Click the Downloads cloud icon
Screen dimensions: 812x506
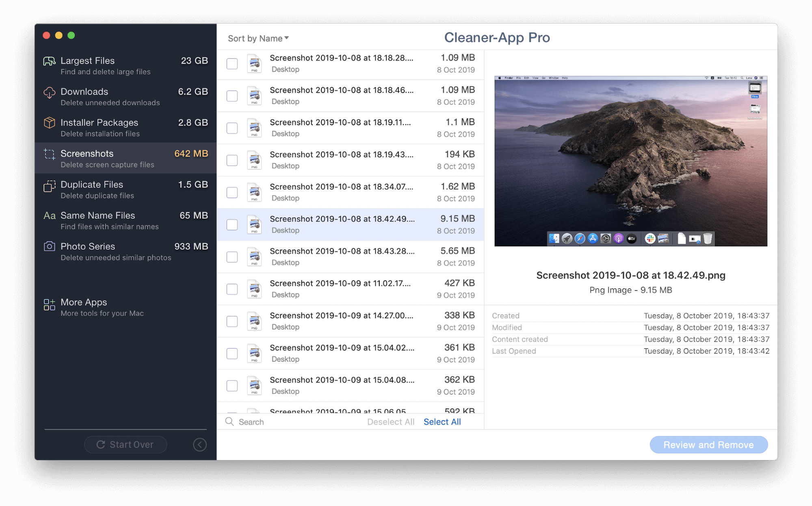click(x=49, y=93)
